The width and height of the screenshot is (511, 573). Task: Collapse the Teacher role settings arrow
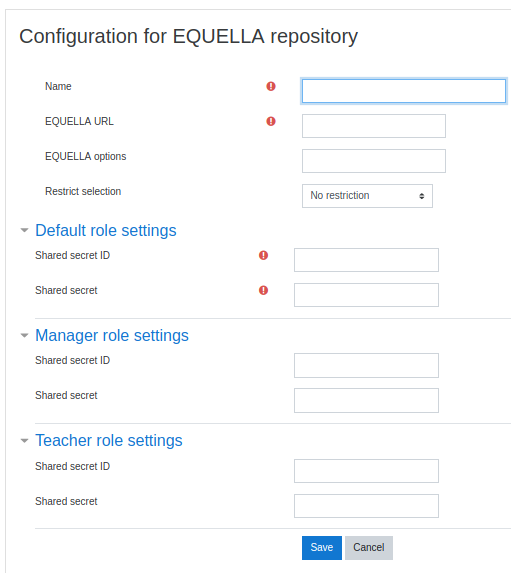tap(24, 440)
